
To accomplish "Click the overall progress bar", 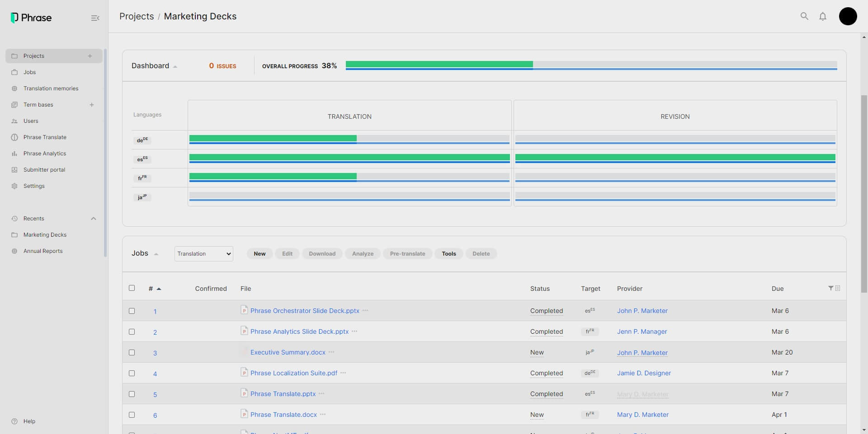I will pos(591,65).
